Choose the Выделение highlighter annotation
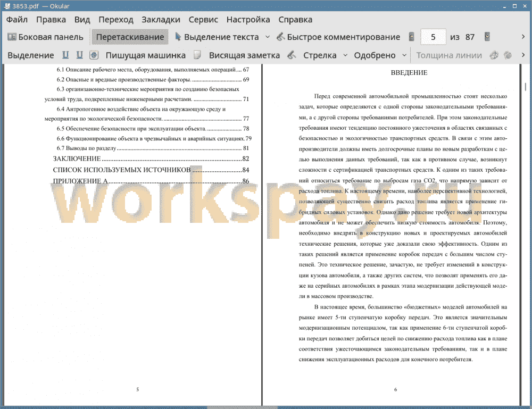532x409 pixels. [30, 55]
